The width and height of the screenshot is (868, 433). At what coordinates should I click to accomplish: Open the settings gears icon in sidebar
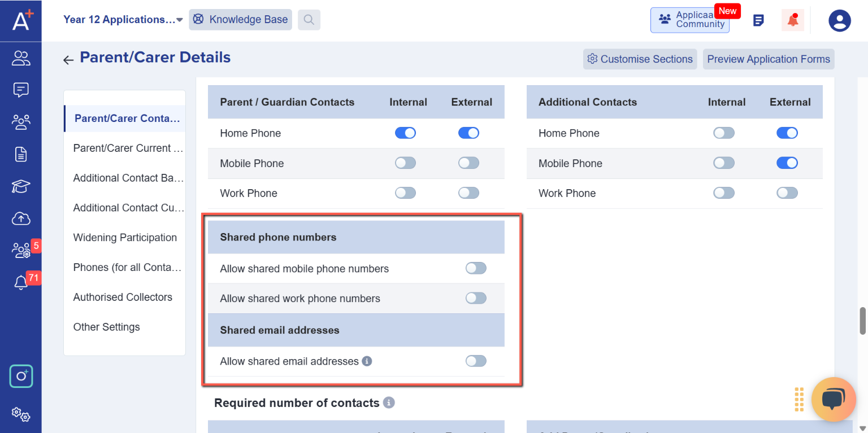tap(21, 414)
